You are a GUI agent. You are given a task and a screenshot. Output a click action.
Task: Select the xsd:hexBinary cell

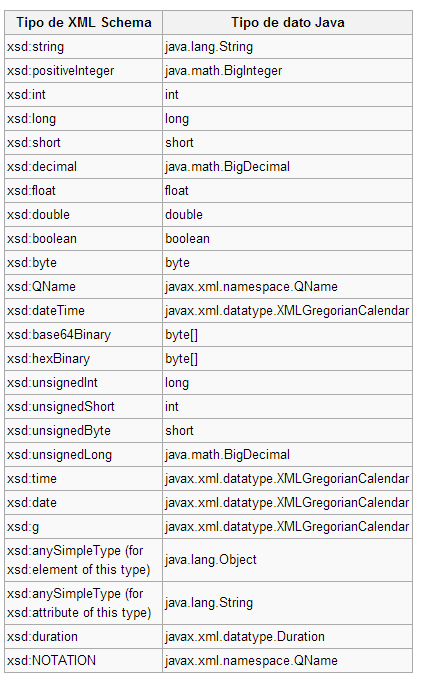click(84, 358)
